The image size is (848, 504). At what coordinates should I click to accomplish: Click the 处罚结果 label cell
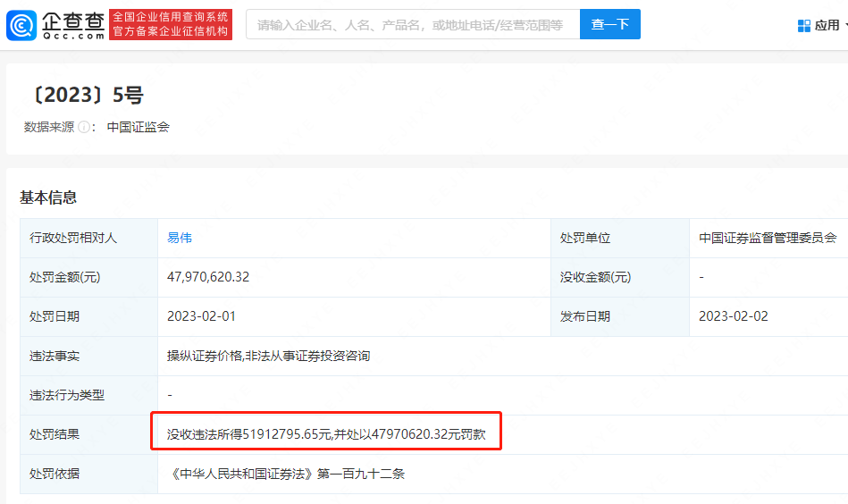88,434
